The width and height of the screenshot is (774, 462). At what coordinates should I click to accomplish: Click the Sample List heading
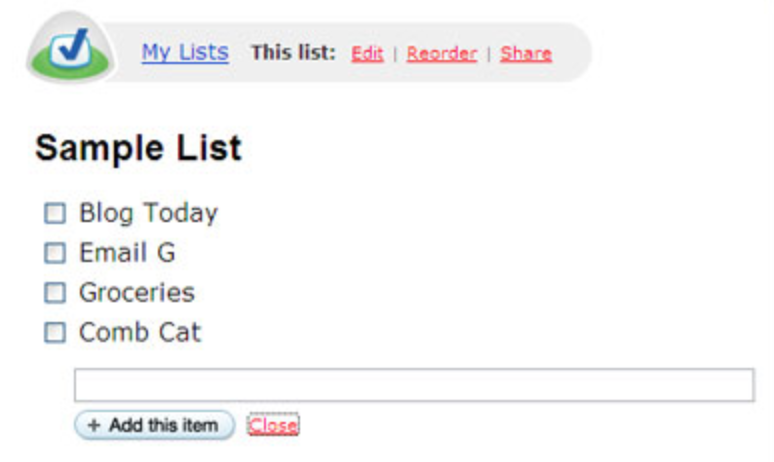(139, 148)
